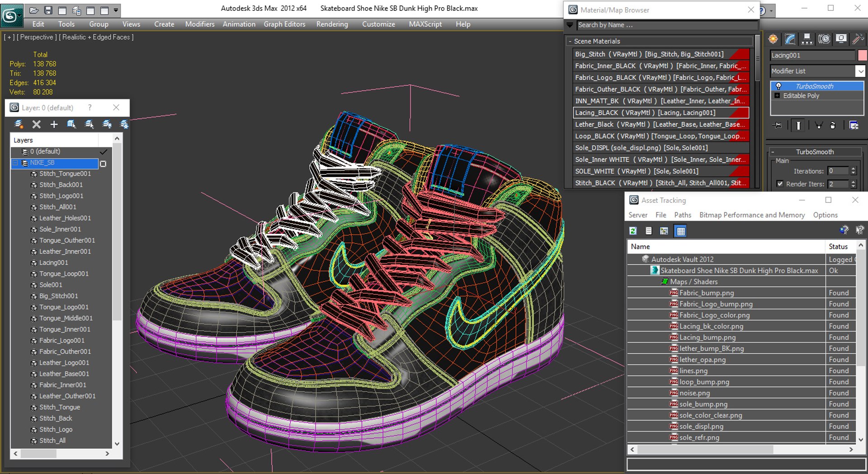The image size is (868, 474).
Task: Click Select Highlighted Objects and Layers icon
Action: (x=71, y=124)
